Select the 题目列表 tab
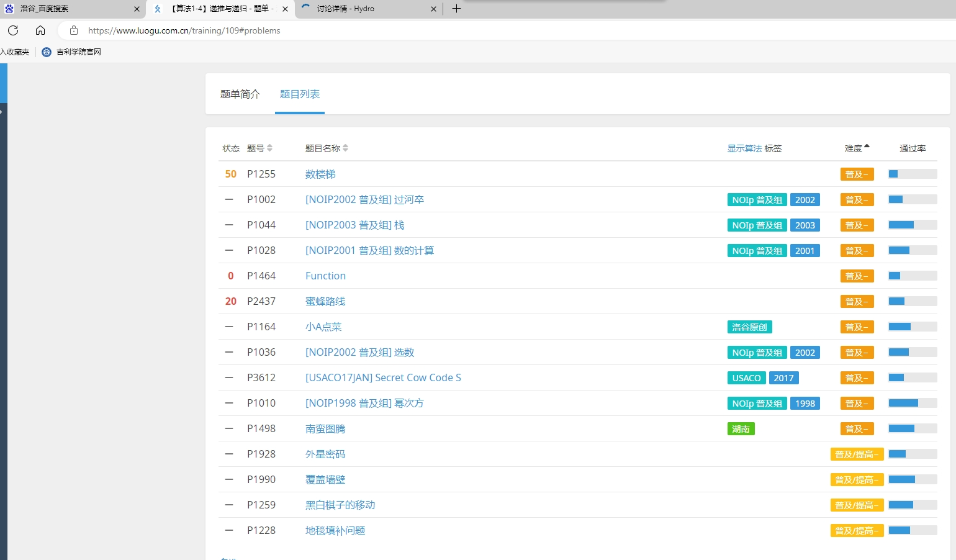Screen dimensions: 956x560 pos(300,94)
